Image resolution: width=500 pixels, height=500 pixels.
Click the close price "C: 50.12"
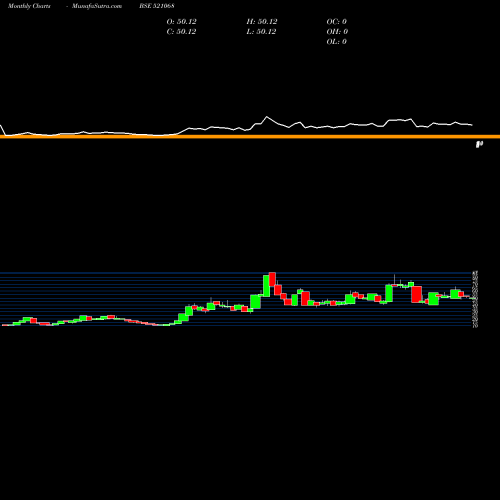coord(181,31)
